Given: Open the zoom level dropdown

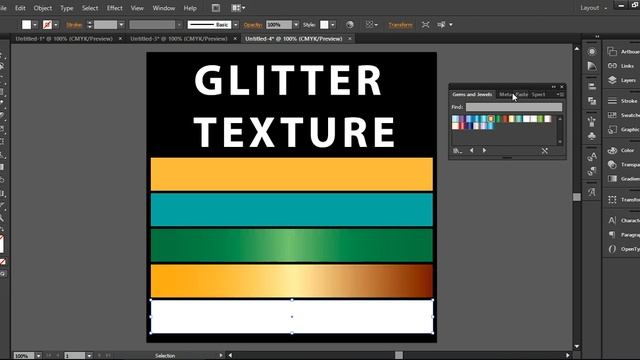Looking at the screenshot, I should (x=38, y=356).
